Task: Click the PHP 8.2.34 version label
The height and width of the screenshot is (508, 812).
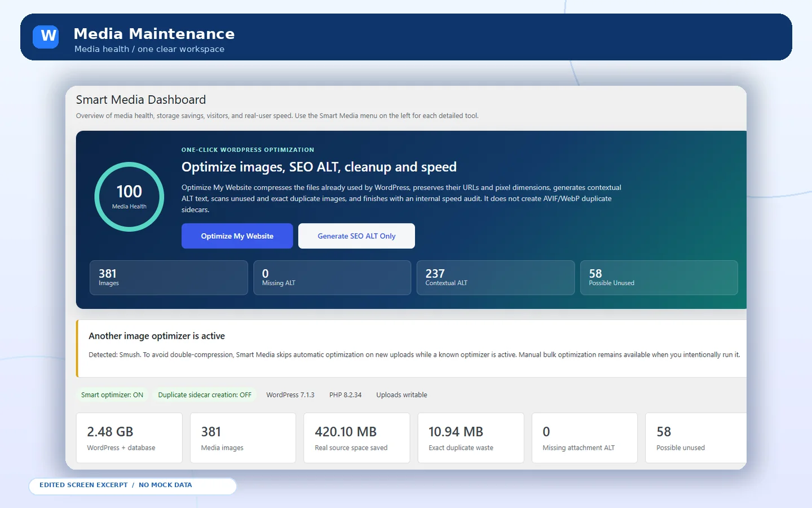Action: pos(345,395)
